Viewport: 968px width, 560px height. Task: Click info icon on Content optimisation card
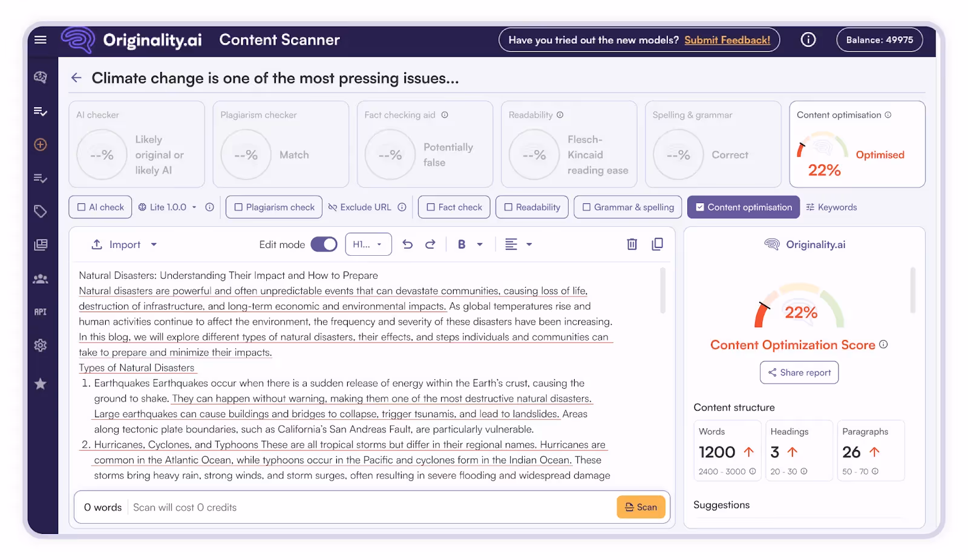(888, 115)
